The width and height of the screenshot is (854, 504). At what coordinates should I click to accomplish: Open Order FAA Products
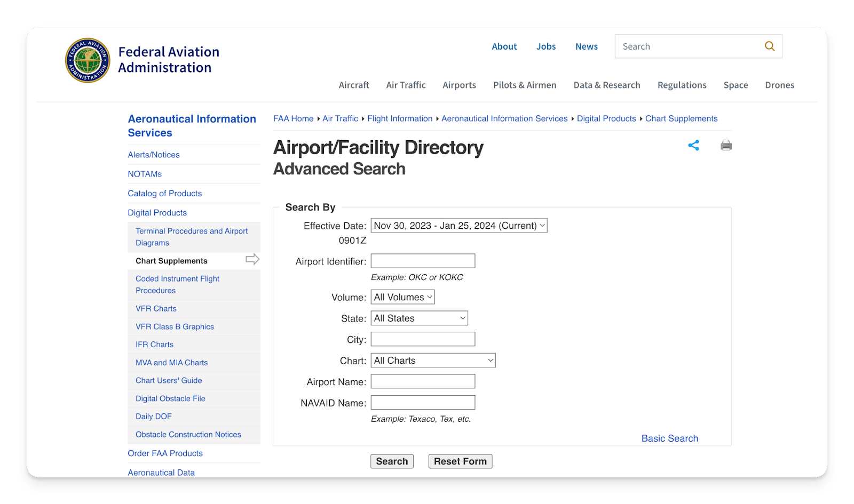tap(165, 453)
